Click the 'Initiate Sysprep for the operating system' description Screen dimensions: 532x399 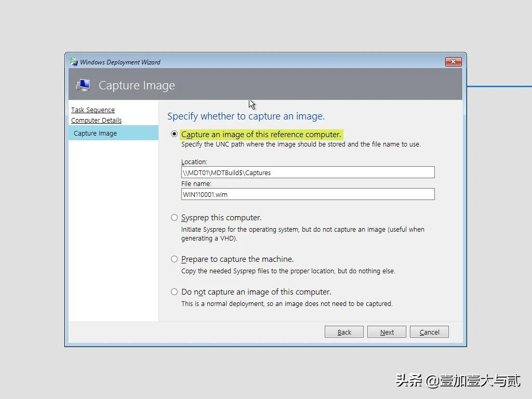pyautogui.click(x=303, y=234)
